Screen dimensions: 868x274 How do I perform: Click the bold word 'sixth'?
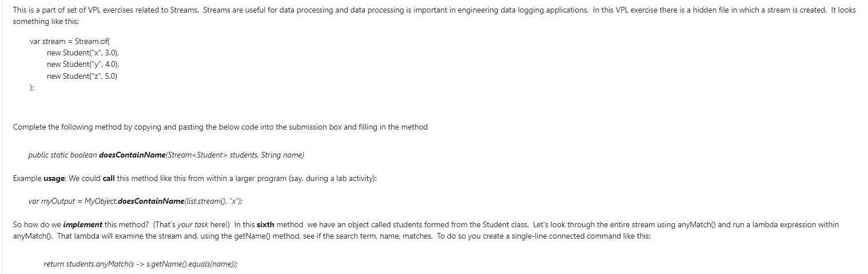click(x=268, y=225)
